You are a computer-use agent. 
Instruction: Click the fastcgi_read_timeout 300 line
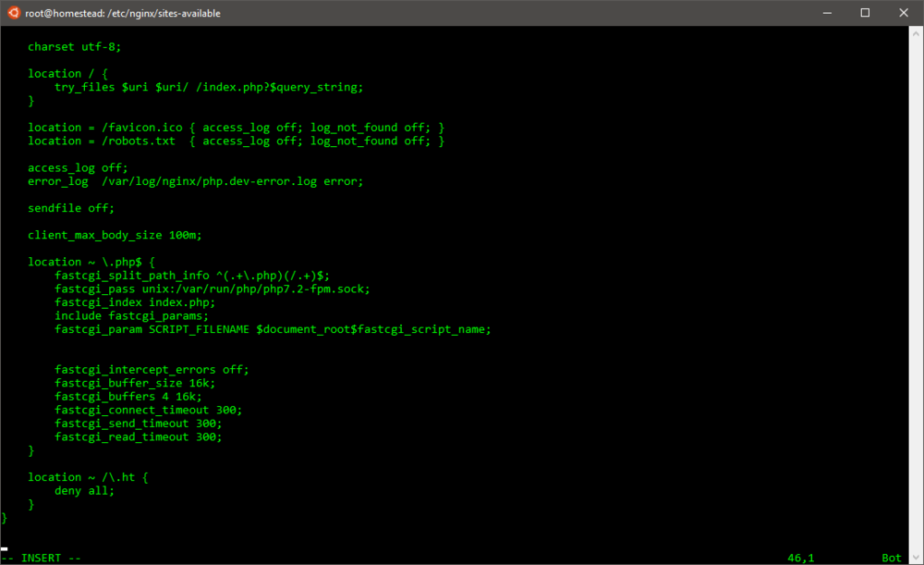click(139, 436)
